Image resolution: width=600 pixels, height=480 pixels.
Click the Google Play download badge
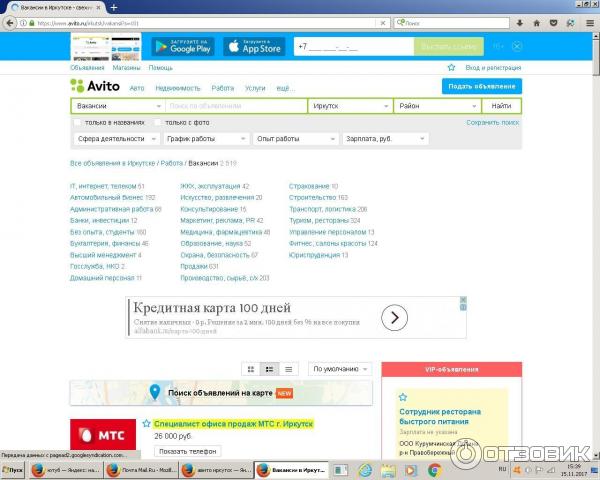(x=183, y=46)
